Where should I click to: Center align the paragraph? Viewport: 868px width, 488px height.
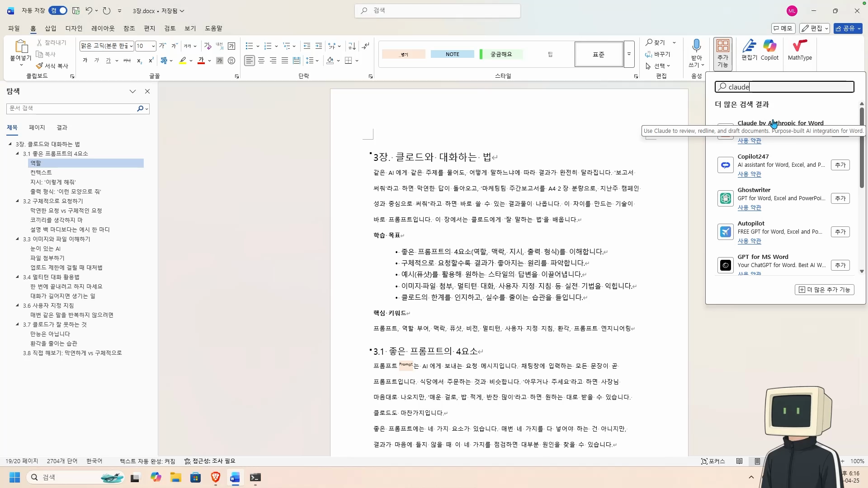[261, 61]
